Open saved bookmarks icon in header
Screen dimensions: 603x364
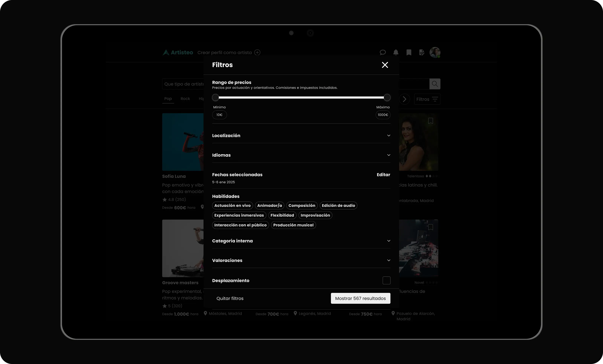coord(409,52)
